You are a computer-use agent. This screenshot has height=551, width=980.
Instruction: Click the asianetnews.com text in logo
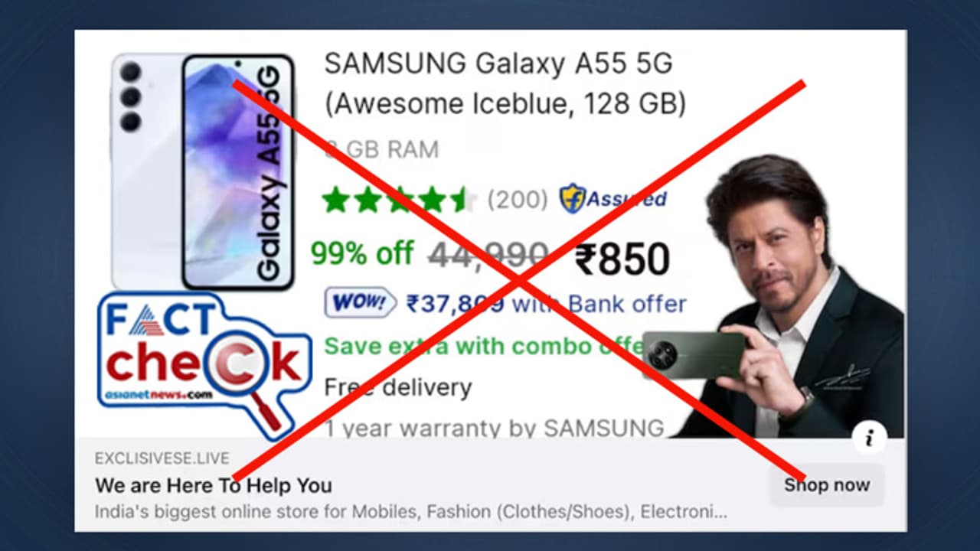pyautogui.click(x=155, y=395)
